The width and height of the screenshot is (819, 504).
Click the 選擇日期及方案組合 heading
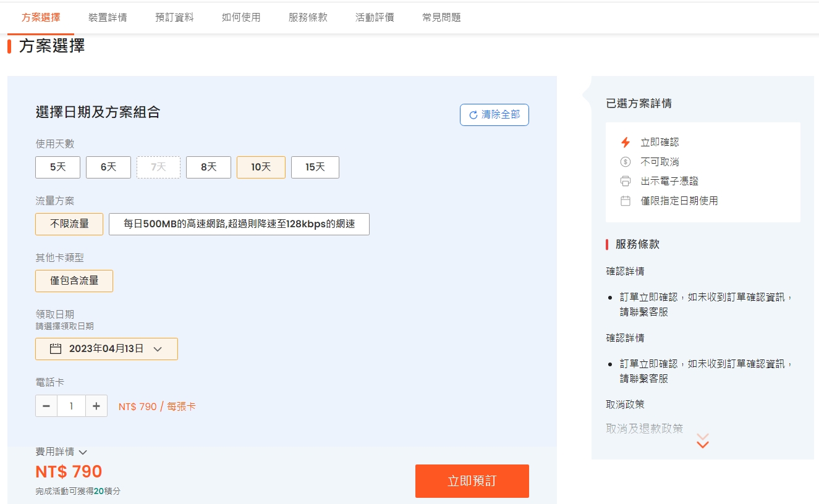(x=98, y=112)
